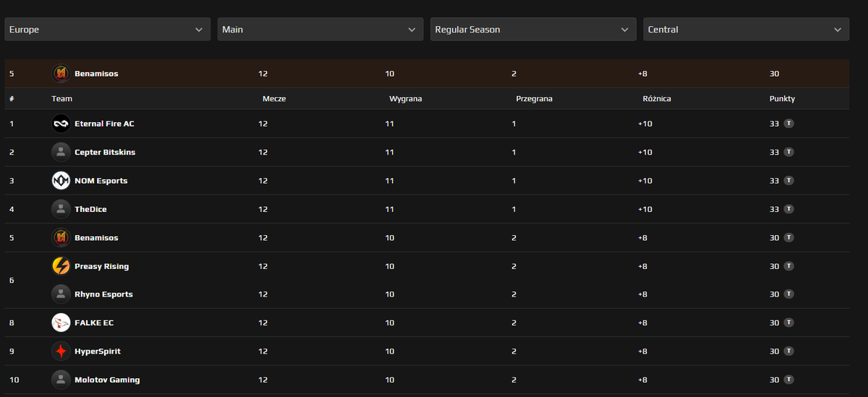Viewport: 868px width, 397px height.
Task: Open the Regular Season dropdown
Action: 533,30
